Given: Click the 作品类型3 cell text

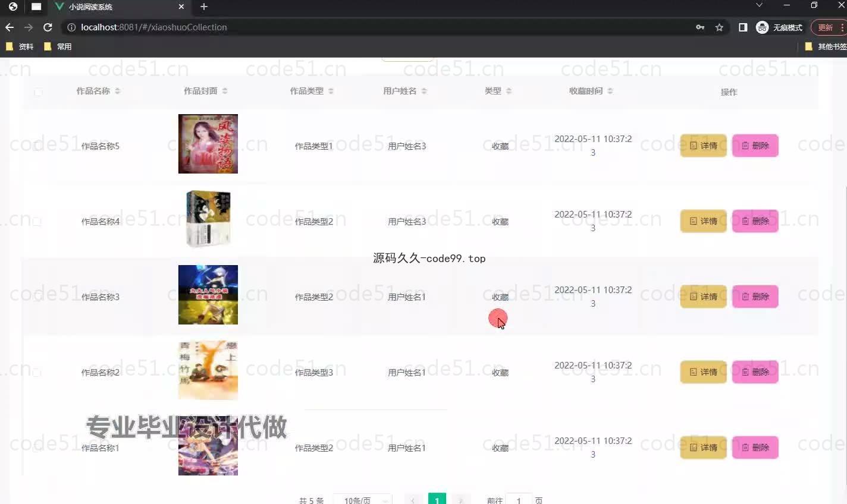Looking at the screenshot, I should (x=314, y=373).
